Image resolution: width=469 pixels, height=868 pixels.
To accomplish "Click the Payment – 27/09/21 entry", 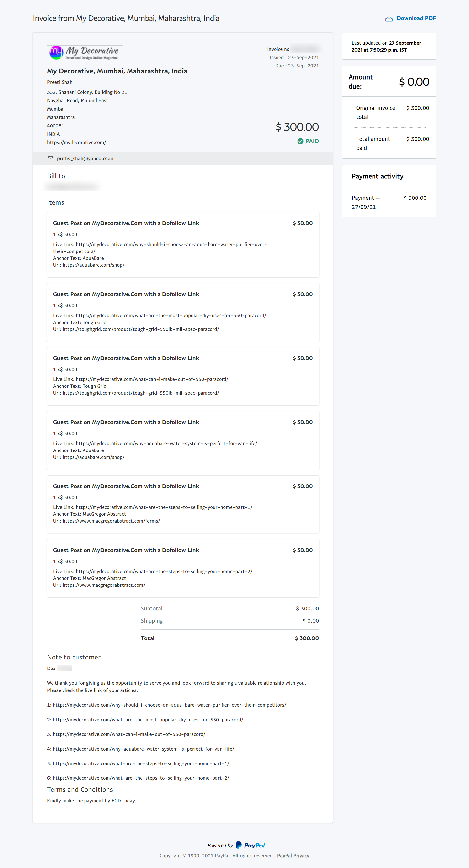I will coord(365,202).
